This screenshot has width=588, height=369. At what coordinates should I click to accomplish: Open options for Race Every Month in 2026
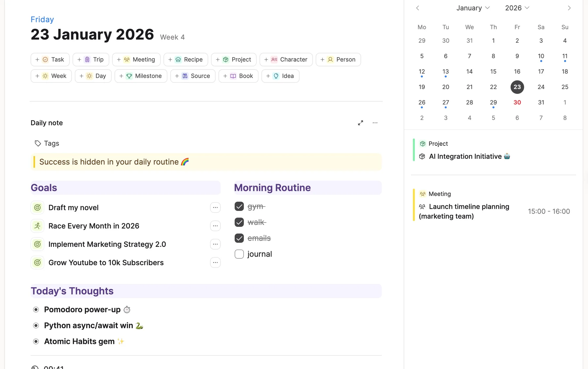click(215, 226)
